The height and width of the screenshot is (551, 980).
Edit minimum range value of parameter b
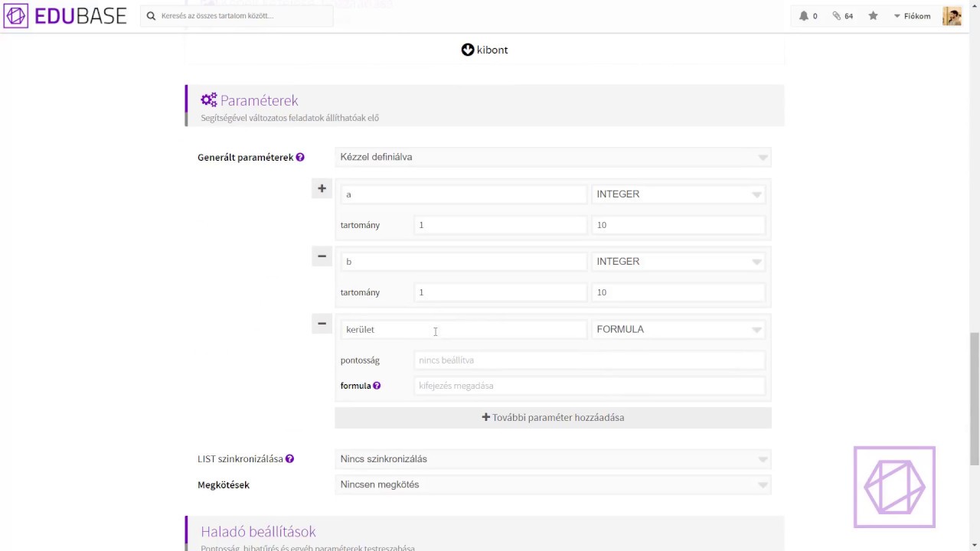(x=501, y=292)
